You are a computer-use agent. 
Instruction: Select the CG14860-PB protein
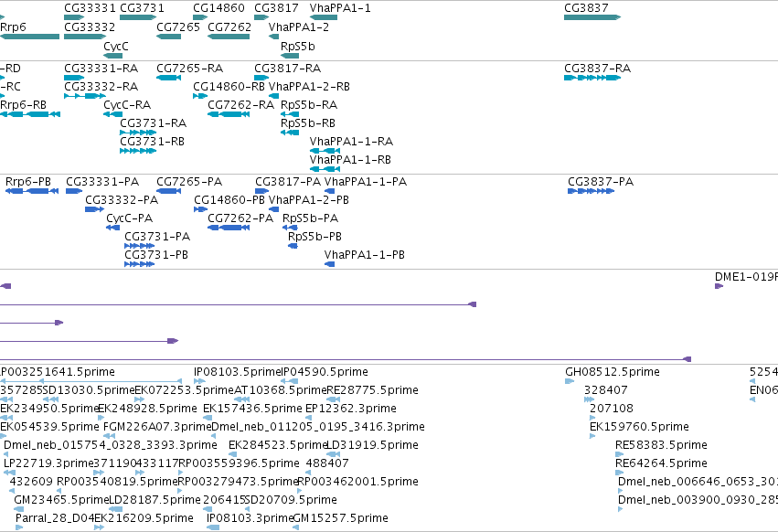click(x=201, y=209)
